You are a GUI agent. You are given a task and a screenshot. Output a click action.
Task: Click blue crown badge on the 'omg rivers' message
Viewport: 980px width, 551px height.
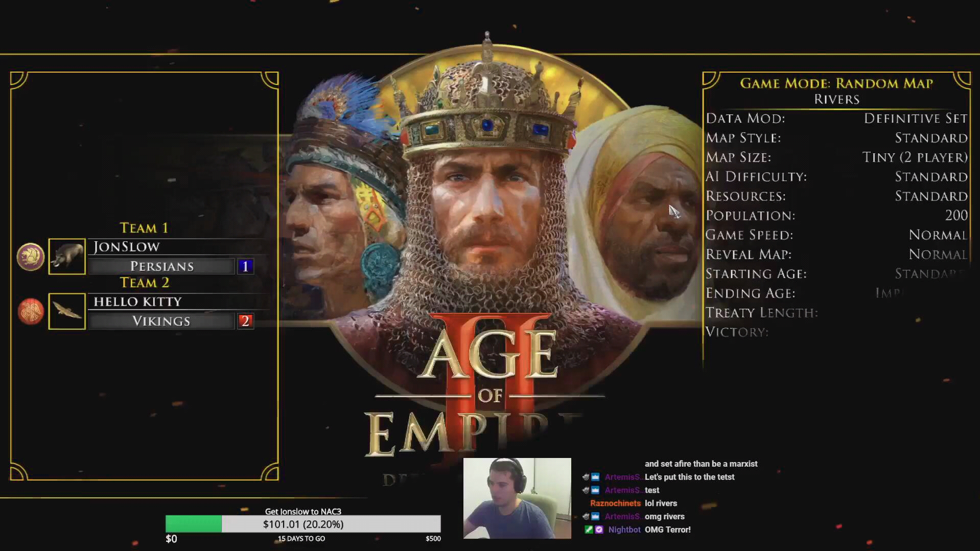595,516
